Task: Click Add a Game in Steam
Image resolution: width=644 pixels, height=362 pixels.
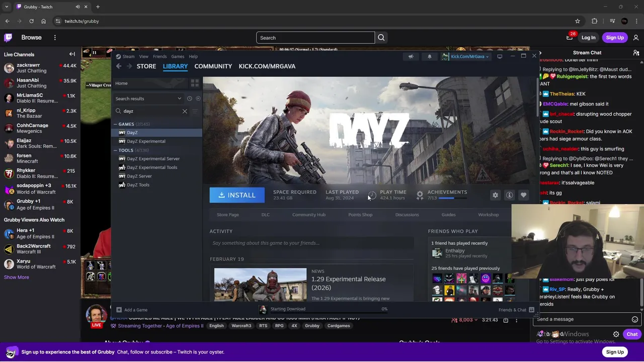Action: 132,310
